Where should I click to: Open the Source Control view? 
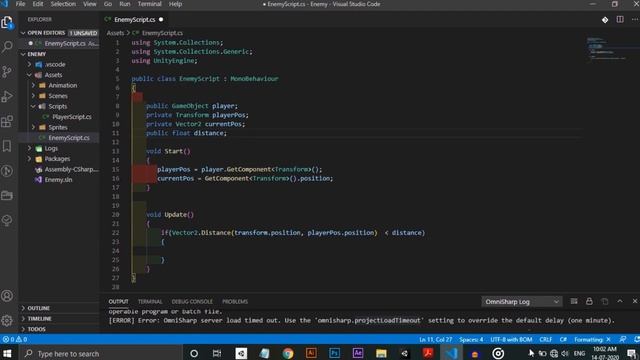pyautogui.click(x=7, y=71)
